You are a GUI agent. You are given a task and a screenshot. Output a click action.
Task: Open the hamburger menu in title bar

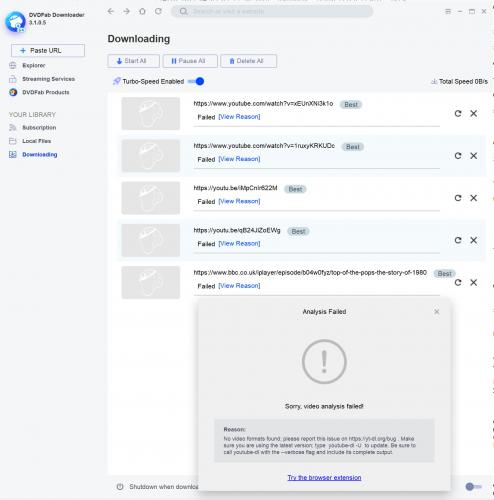(x=448, y=11)
